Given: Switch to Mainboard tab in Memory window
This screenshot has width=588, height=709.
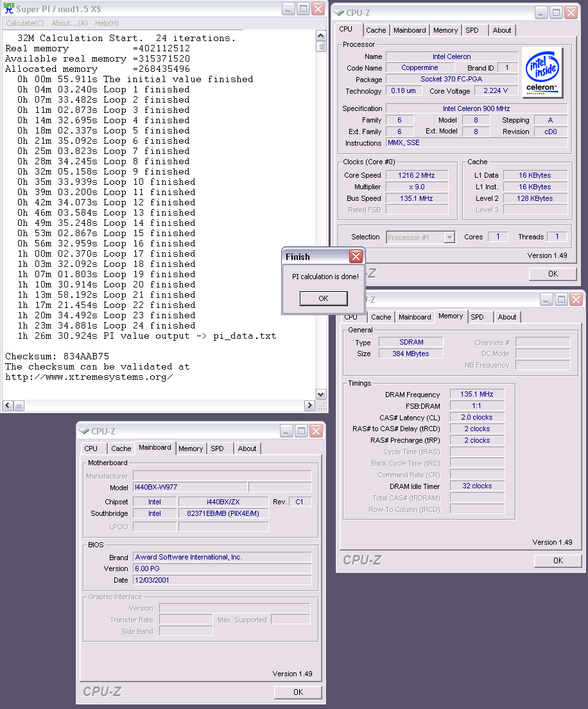Looking at the screenshot, I should (414, 317).
